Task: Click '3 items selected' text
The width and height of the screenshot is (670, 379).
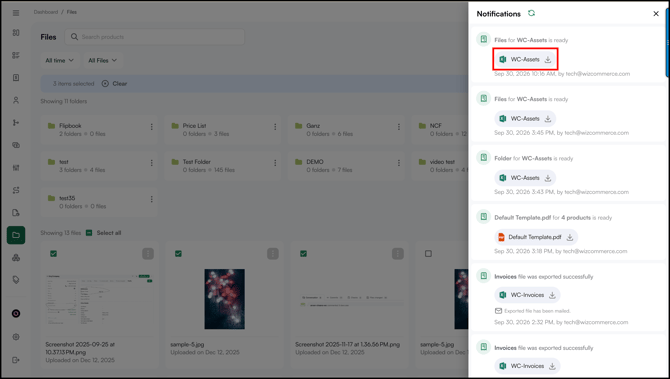Action: point(73,84)
